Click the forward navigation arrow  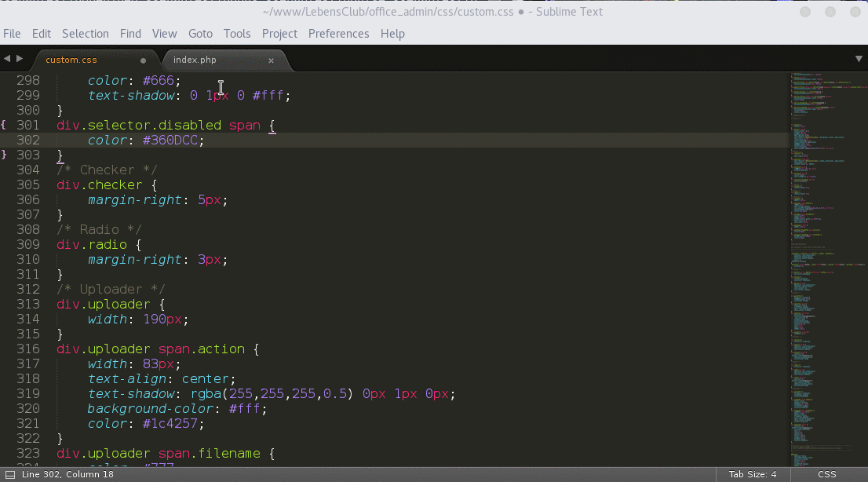[20, 58]
